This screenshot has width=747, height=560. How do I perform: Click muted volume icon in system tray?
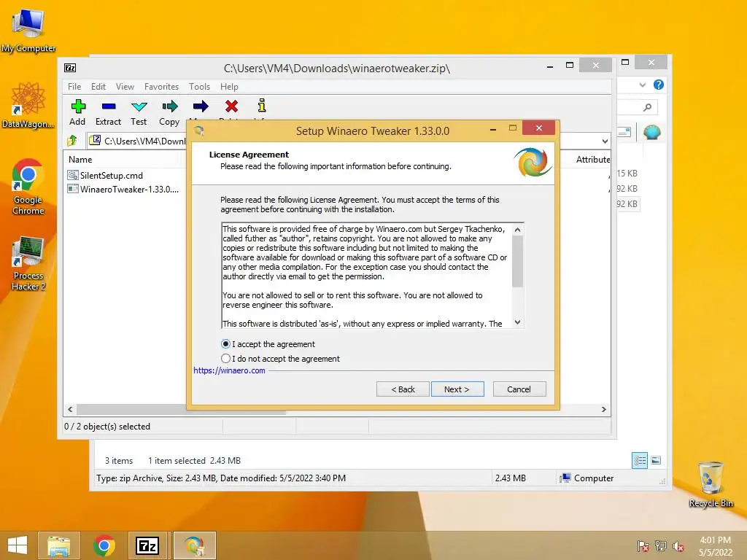coord(678,546)
